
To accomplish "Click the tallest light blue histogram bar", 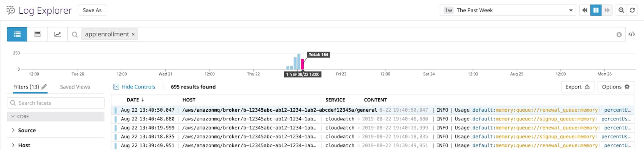I will pyautogui.click(x=299, y=62).
